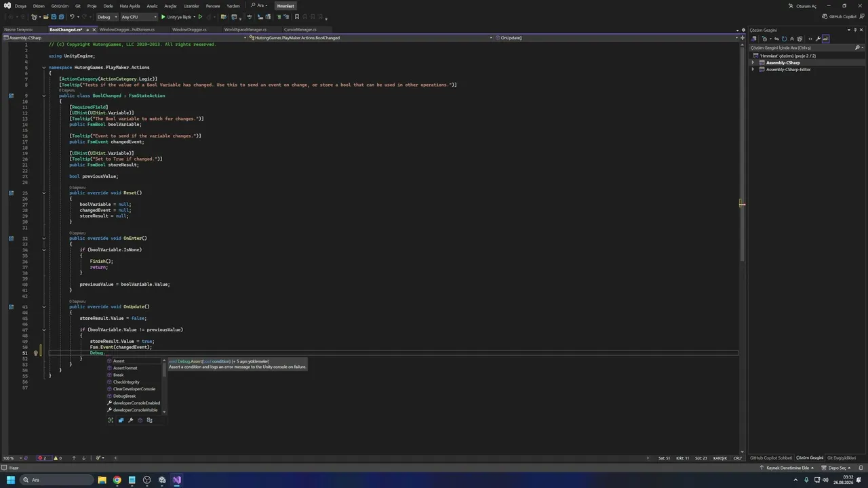The height and width of the screenshot is (488, 868).
Task: Click the Show All Files icon in Solution Explorer
Action: click(x=800, y=39)
